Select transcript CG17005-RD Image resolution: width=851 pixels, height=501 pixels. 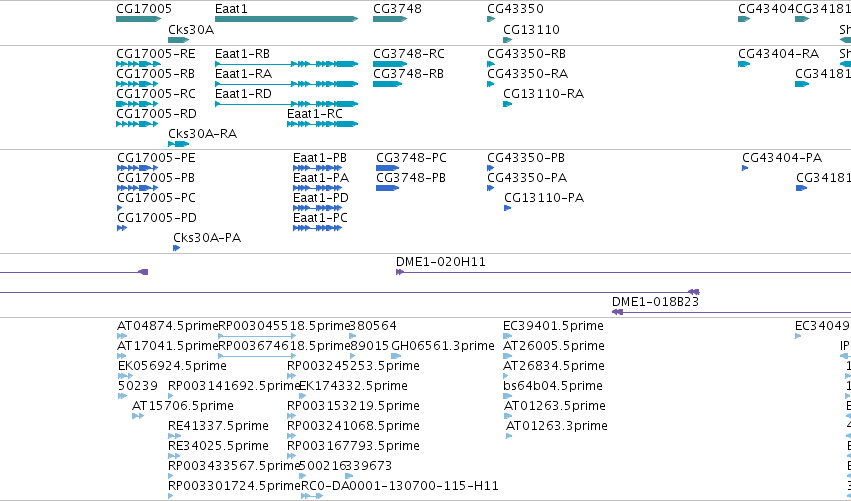(137, 124)
